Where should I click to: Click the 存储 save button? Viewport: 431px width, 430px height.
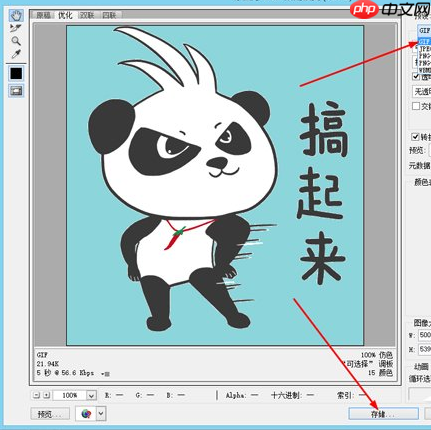383,414
